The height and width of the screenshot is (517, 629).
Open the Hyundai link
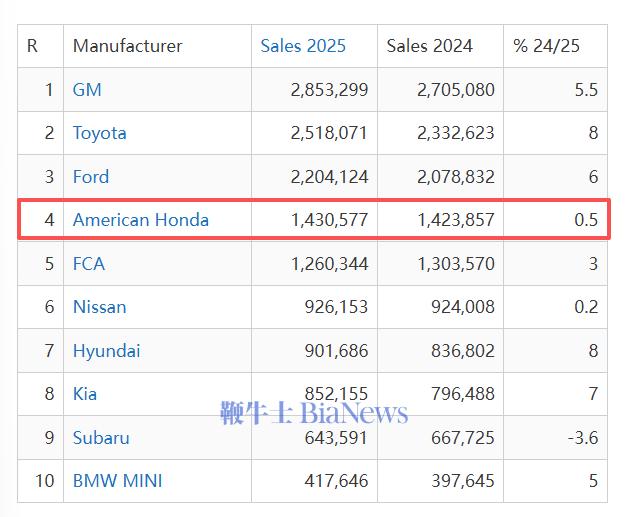pos(106,351)
